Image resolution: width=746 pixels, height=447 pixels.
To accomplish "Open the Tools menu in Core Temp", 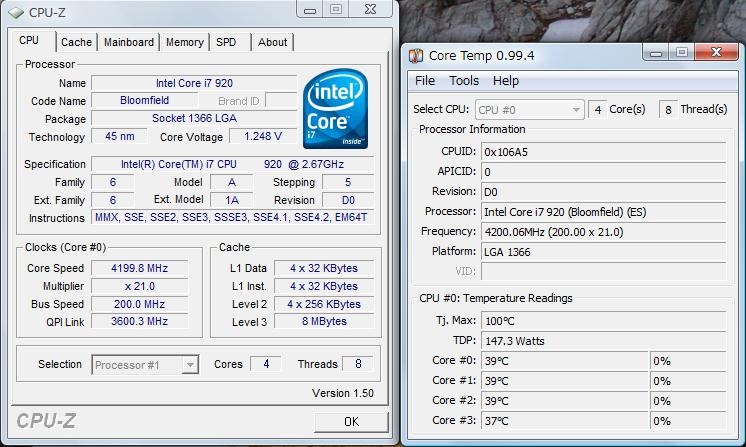I will pyautogui.click(x=464, y=81).
